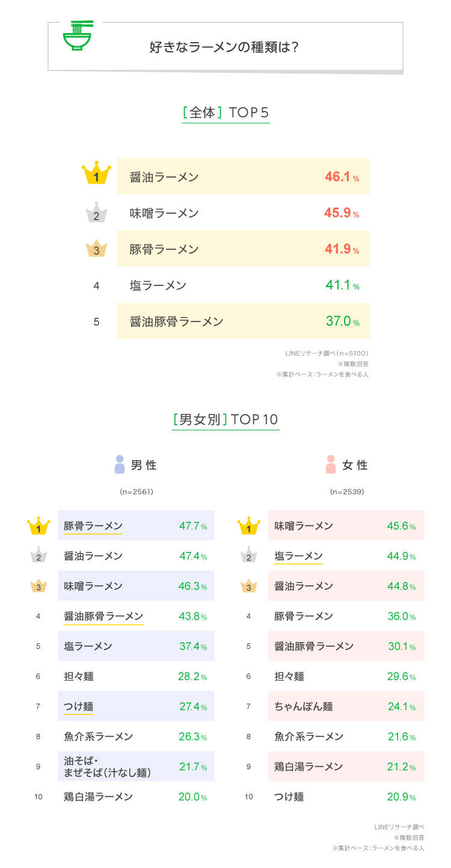
Task: Click the underlined つけ麺 in men's list
Action: coord(79,706)
